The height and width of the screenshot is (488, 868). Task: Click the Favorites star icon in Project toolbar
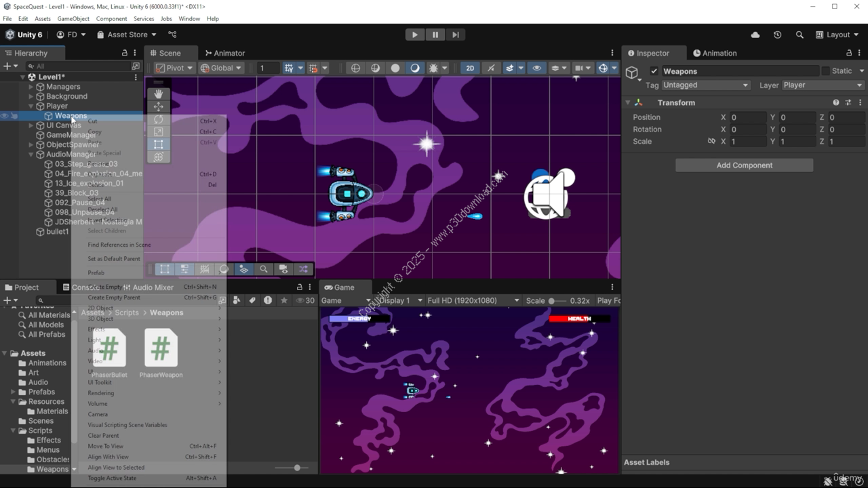click(284, 300)
